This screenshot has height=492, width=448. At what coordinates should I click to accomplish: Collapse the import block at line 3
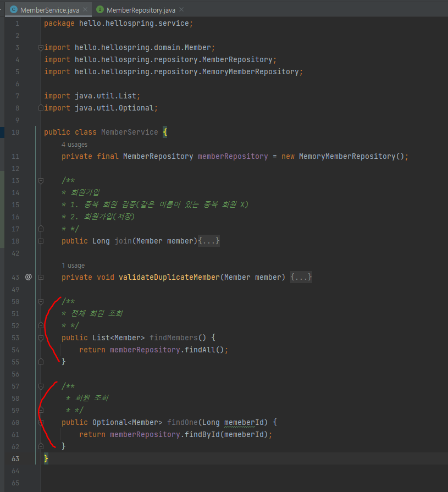coord(41,47)
